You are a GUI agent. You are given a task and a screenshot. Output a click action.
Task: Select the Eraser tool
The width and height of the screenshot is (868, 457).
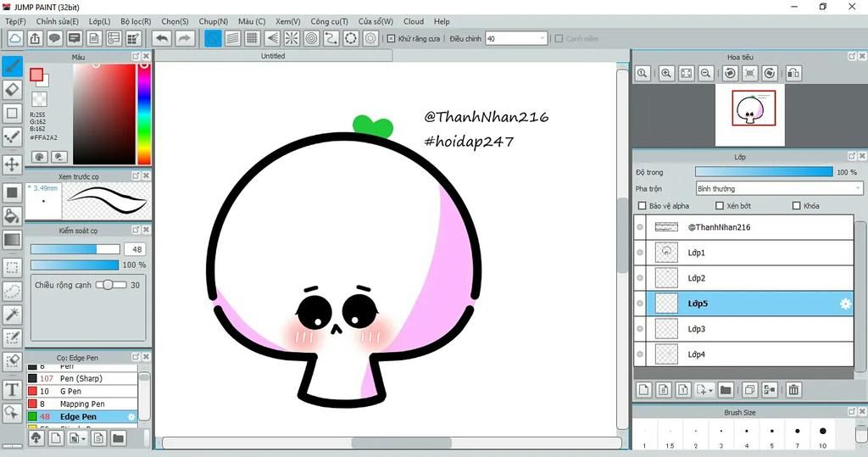pos(12,90)
